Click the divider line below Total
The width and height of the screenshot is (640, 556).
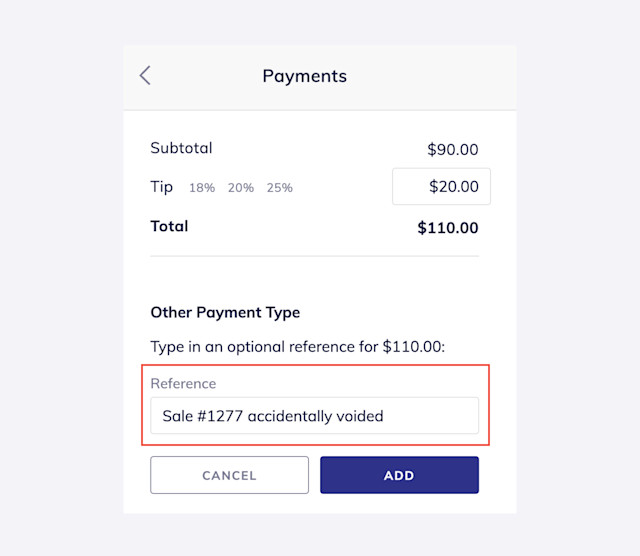pyautogui.click(x=314, y=256)
